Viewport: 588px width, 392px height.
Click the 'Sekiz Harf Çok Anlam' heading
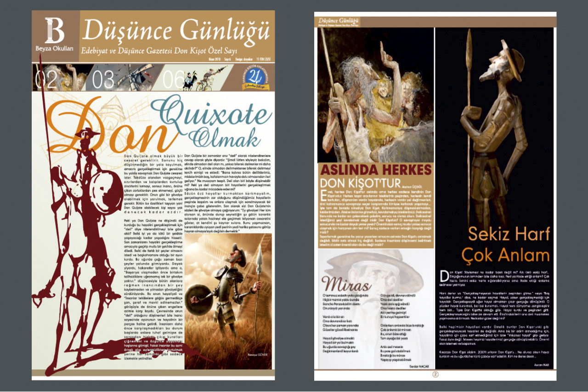(x=509, y=244)
